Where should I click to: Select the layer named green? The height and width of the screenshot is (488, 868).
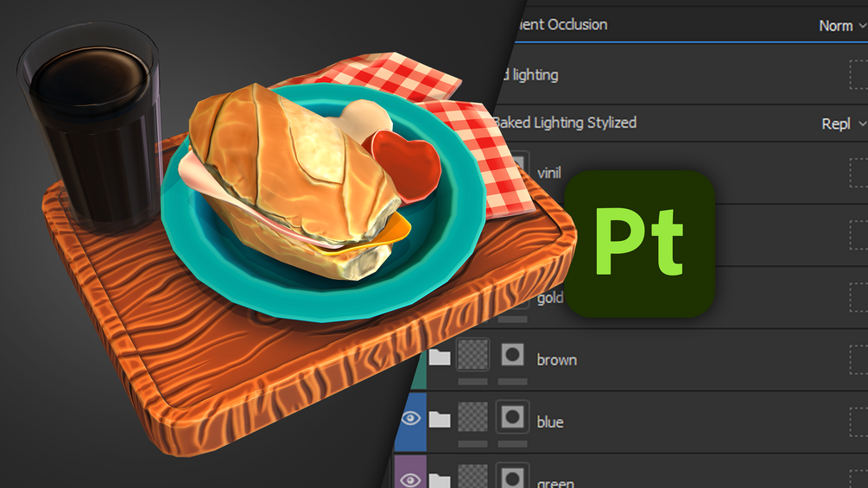[555, 483]
